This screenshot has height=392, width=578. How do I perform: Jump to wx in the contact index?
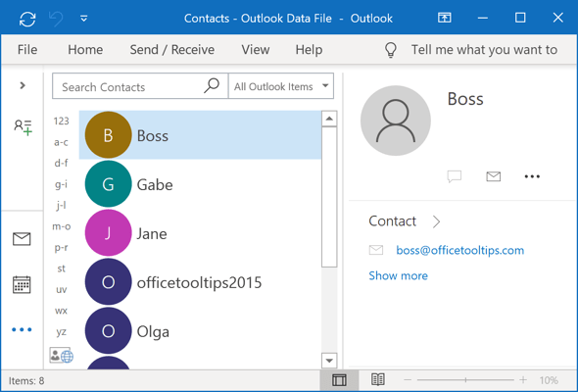(61, 311)
